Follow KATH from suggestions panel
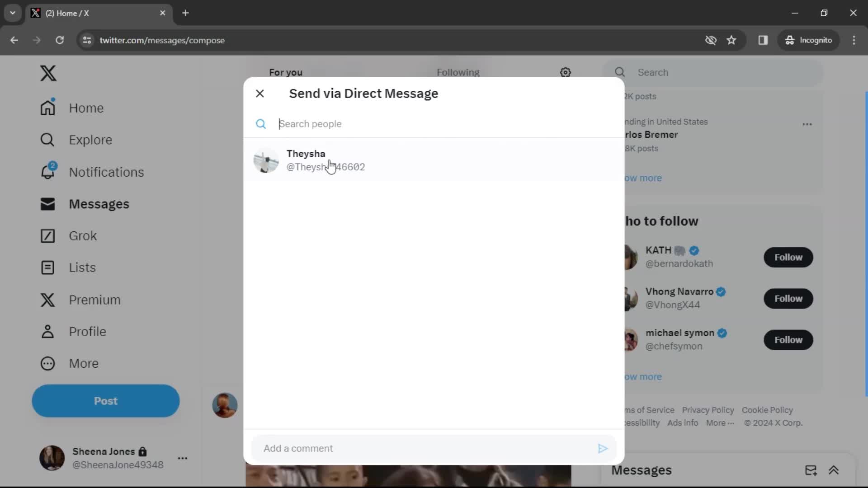 (x=788, y=258)
